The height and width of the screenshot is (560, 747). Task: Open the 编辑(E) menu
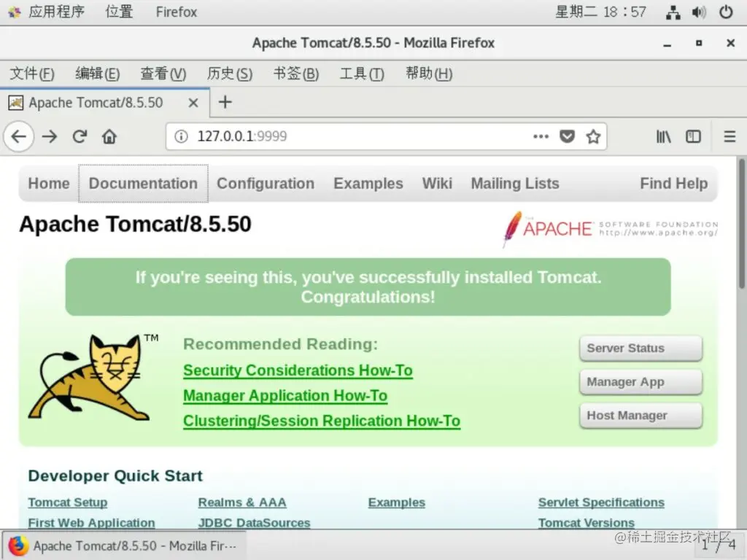98,74
